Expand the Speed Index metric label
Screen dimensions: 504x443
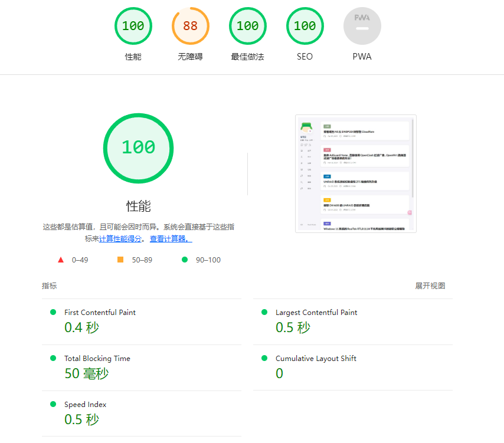[85, 404]
